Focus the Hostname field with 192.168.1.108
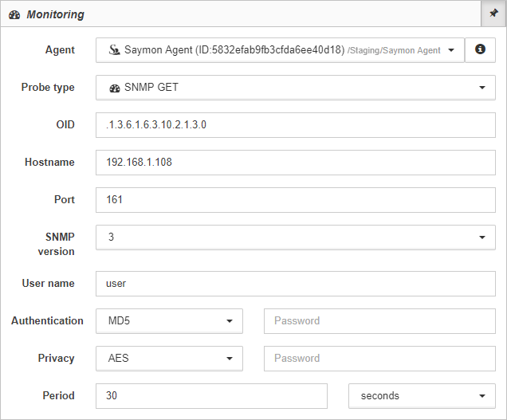This screenshot has height=420, width=507. pos(296,163)
